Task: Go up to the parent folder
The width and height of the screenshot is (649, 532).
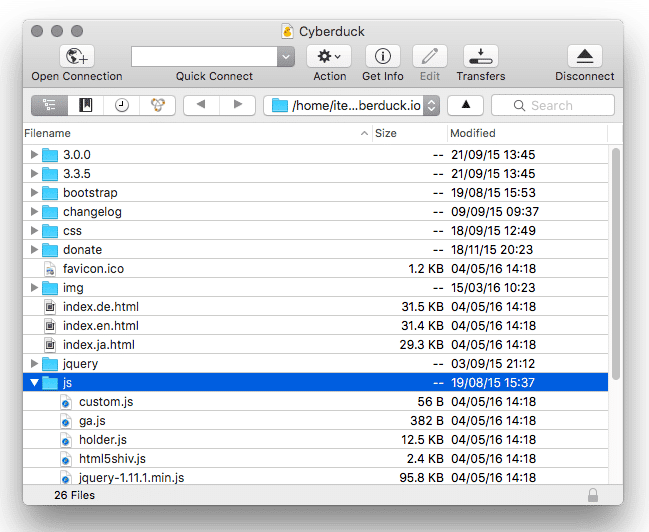Action: point(466,105)
